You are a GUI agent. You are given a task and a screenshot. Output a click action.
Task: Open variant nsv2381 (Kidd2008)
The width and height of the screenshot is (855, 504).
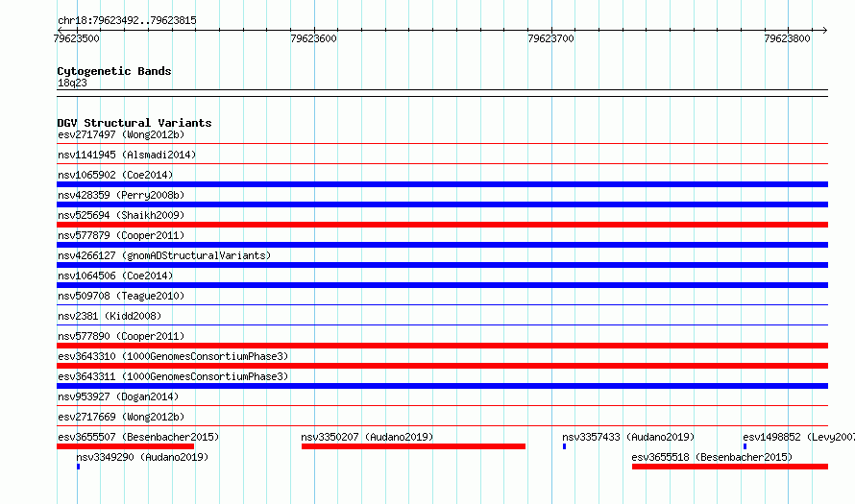pos(110,316)
